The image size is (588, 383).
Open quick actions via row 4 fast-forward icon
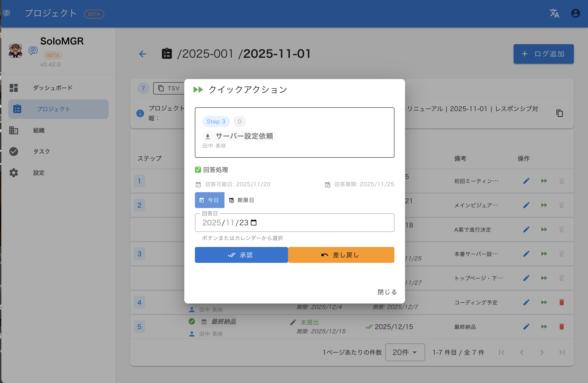544,302
